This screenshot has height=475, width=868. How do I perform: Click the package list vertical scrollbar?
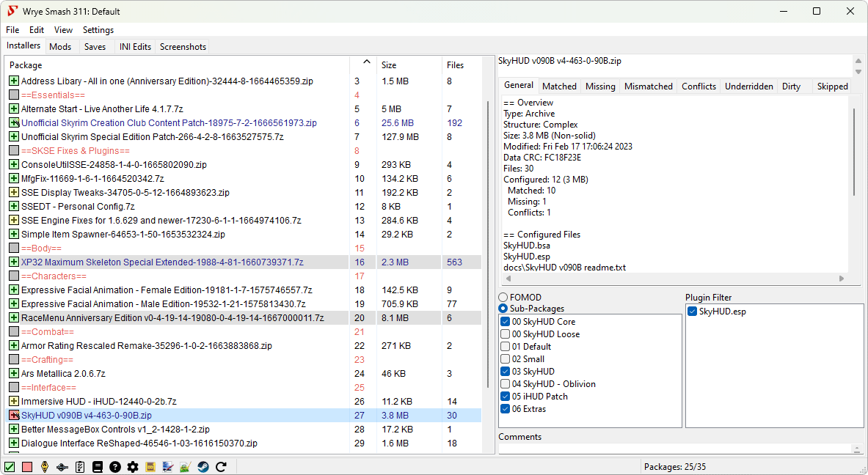(488, 243)
